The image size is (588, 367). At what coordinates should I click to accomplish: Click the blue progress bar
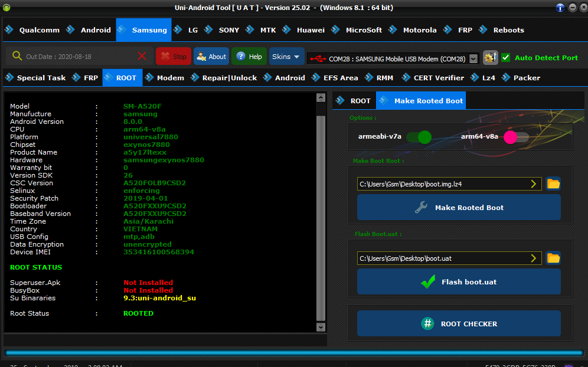click(295, 353)
